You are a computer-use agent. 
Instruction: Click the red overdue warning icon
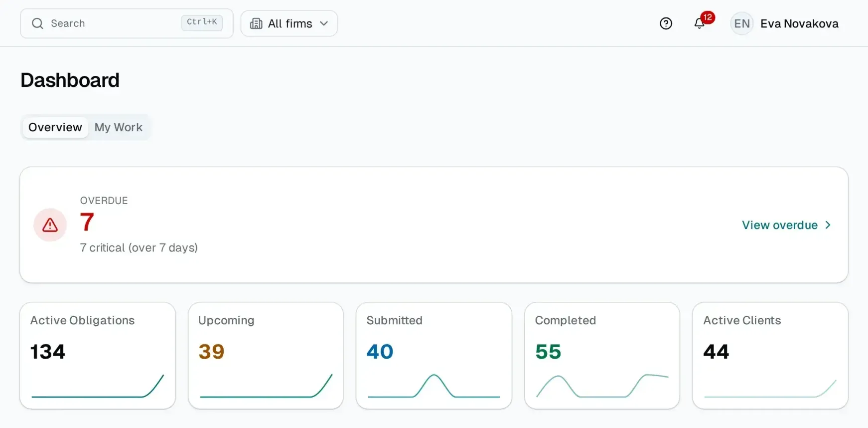[x=50, y=225]
